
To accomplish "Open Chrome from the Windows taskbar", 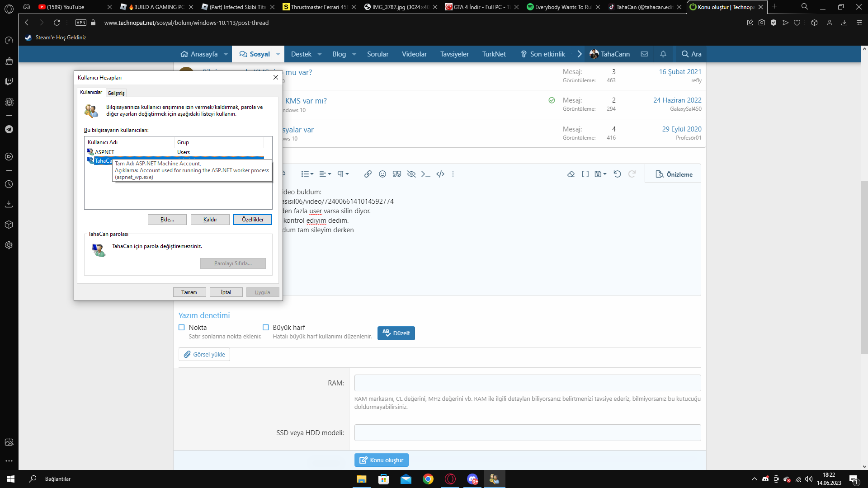I will (428, 479).
